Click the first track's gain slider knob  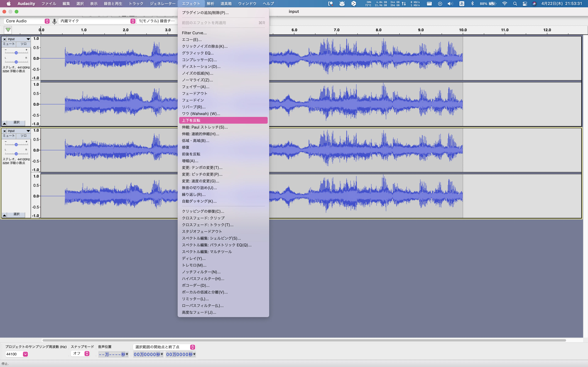pos(16,53)
